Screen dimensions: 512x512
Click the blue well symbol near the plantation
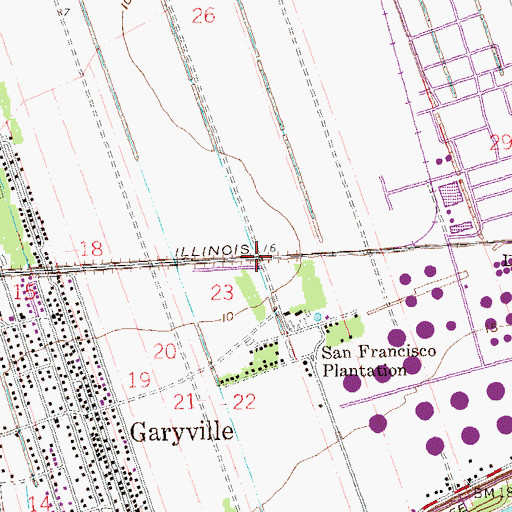[318, 317]
